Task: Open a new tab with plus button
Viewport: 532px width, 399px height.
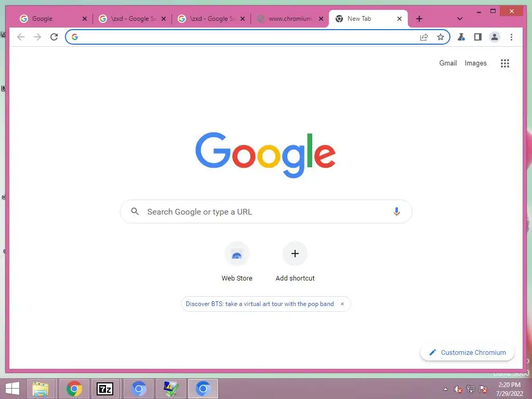Action: pos(419,19)
